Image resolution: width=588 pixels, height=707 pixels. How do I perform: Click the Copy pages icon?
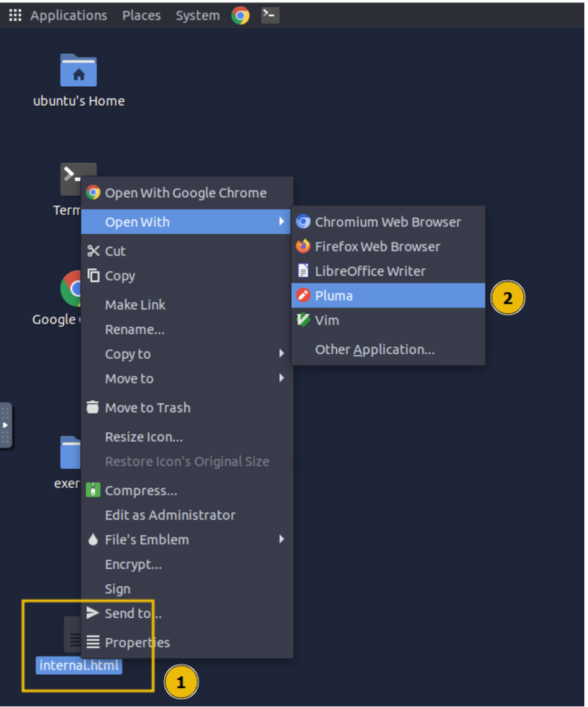coord(93,275)
